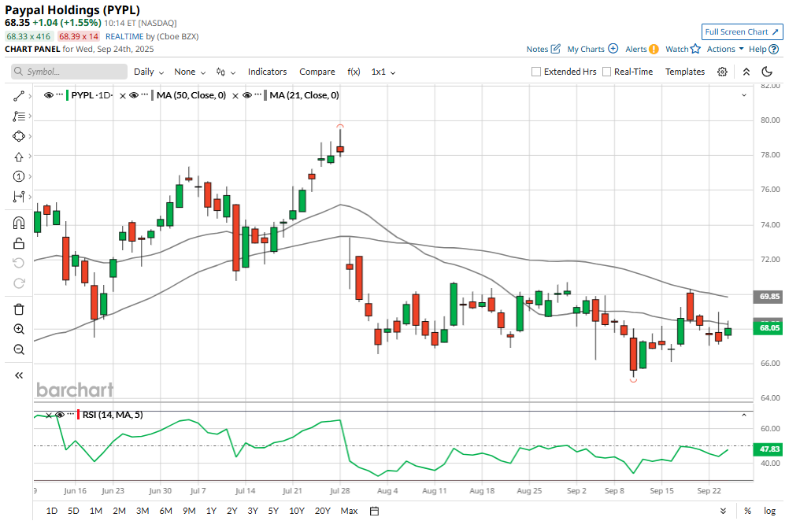Click the Watch star icon
Image resolution: width=800 pixels, height=532 pixels.
pos(695,49)
